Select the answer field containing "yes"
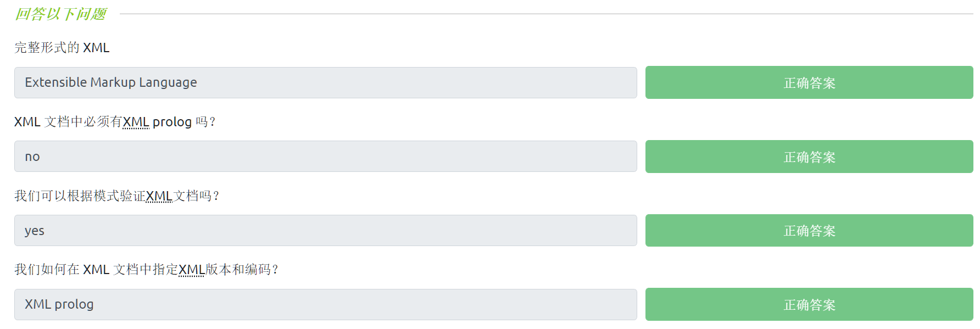Image resolution: width=980 pixels, height=329 pixels. pos(325,231)
